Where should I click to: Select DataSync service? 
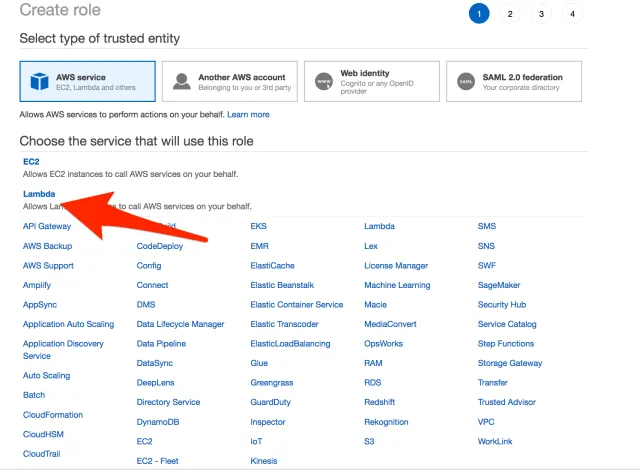155,363
